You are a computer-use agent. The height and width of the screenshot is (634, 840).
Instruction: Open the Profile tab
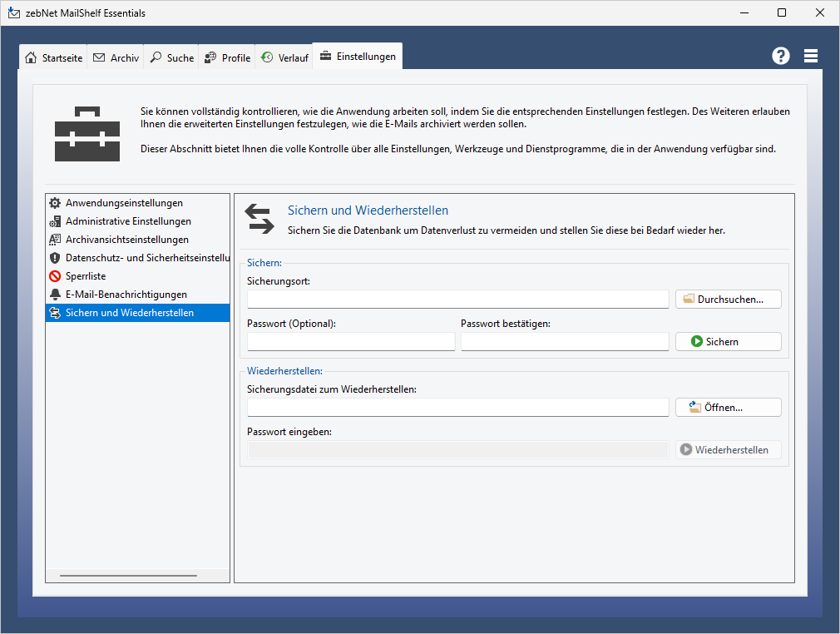point(227,58)
